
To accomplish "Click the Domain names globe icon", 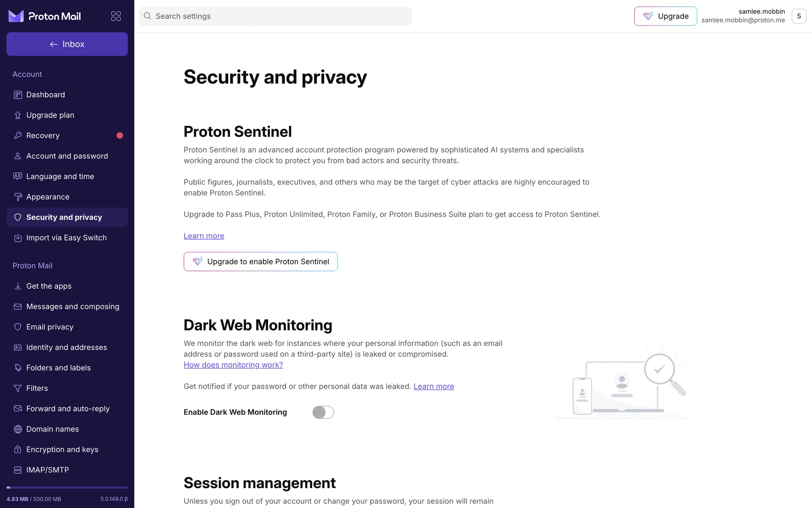I will pyautogui.click(x=18, y=429).
